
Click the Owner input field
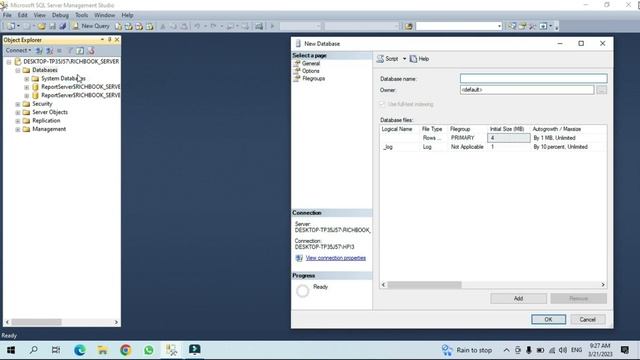click(x=527, y=90)
